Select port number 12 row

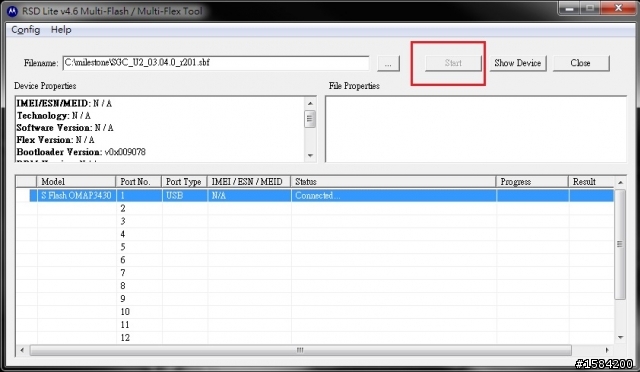[314, 338]
